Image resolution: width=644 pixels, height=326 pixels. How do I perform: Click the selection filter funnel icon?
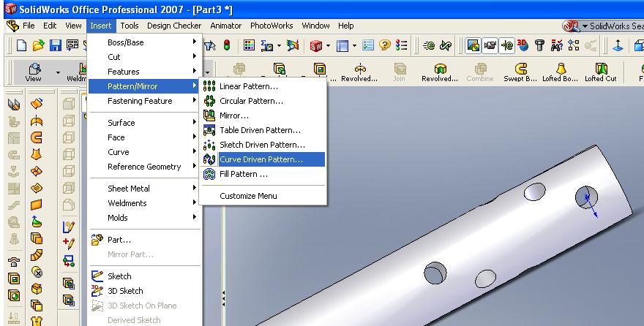click(x=210, y=45)
